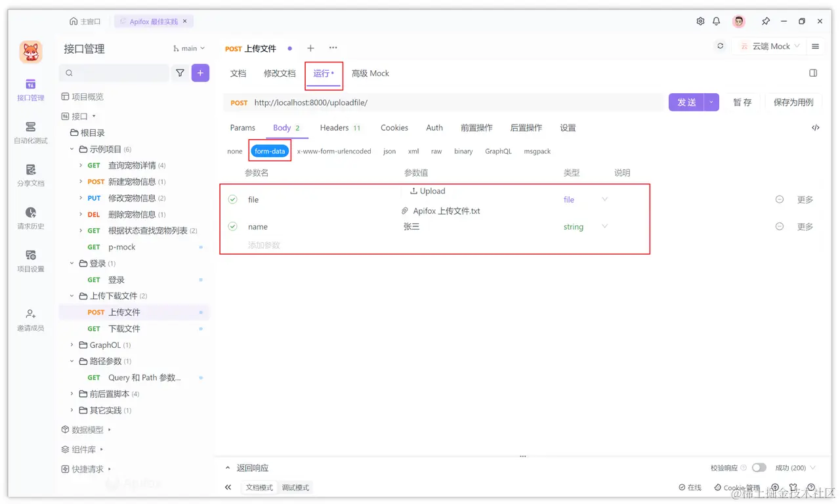Toggle the 校验响应 switch
This screenshot has height=504, width=840.
[759, 467]
